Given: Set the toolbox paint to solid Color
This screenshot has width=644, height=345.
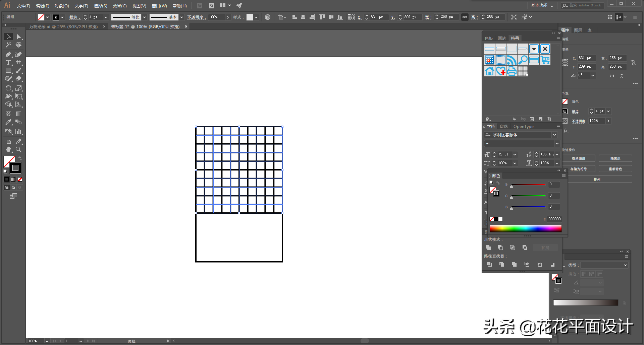Looking at the screenshot, I should point(6,180).
